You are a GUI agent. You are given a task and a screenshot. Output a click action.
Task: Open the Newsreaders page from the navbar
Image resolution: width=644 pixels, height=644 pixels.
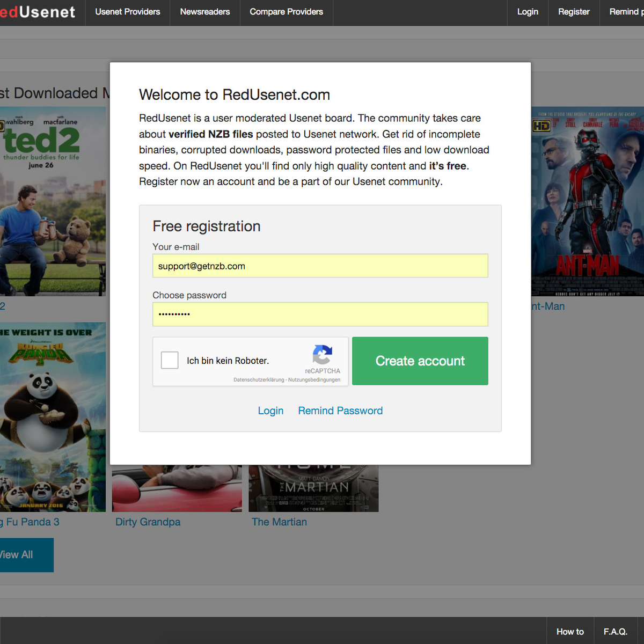(x=204, y=12)
